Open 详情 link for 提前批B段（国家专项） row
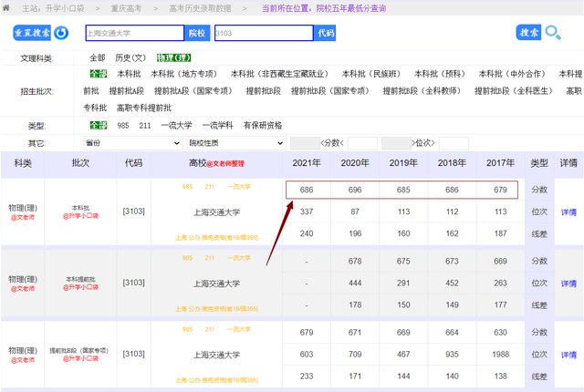The height and width of the screenshot is (392, 584). [568, 356]
